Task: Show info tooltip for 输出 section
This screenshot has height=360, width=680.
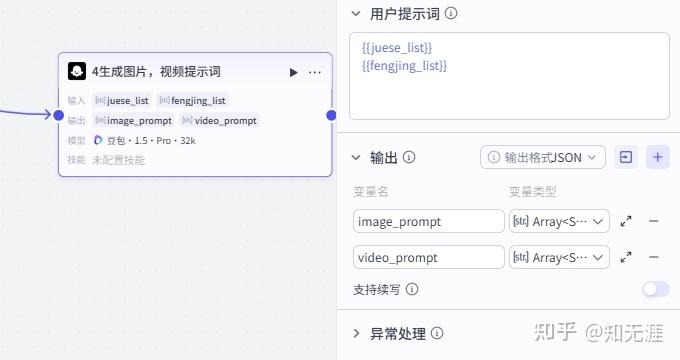Action: pyautogui.click(x=409, y=157)
